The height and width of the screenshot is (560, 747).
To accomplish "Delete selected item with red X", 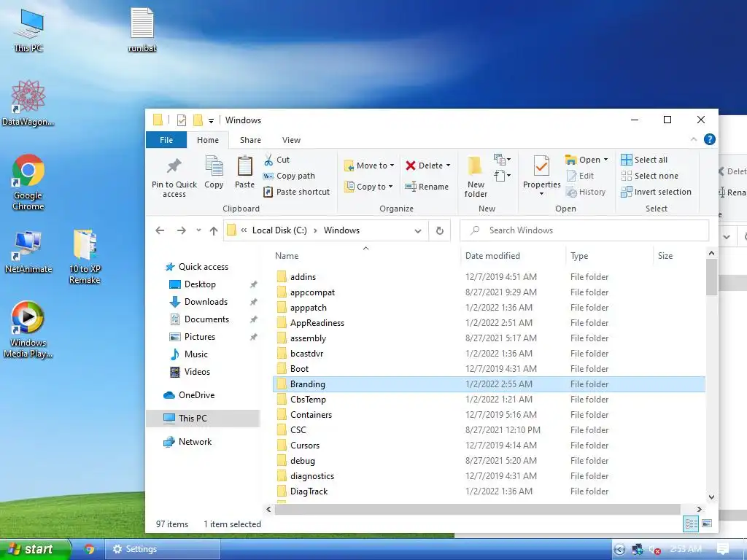I will pos(424,166).
